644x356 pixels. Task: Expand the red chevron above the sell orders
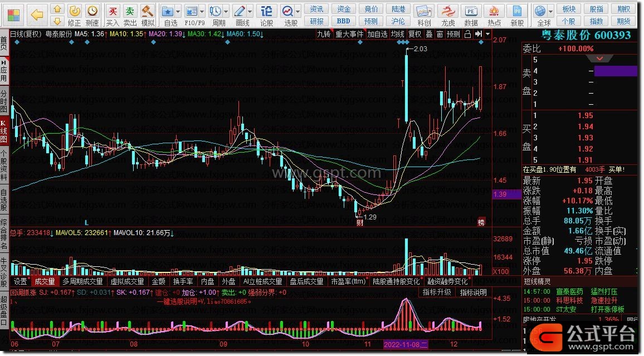click(599, 58)
